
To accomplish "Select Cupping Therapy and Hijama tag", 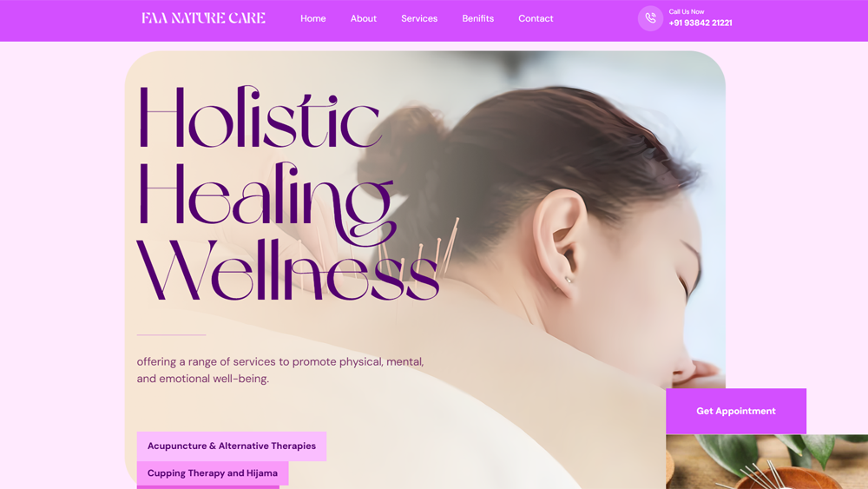I will [x=213, y=473].
